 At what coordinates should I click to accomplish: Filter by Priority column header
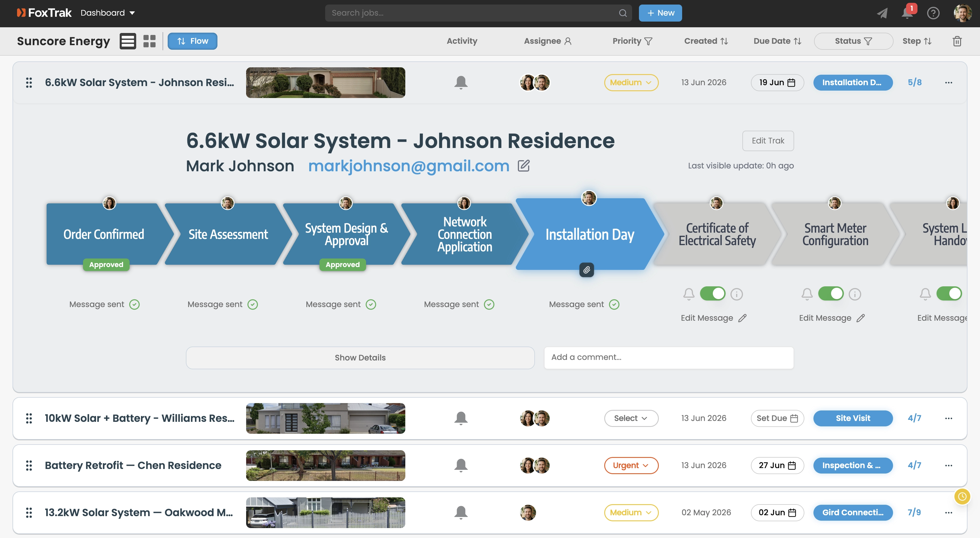(632, 41)
